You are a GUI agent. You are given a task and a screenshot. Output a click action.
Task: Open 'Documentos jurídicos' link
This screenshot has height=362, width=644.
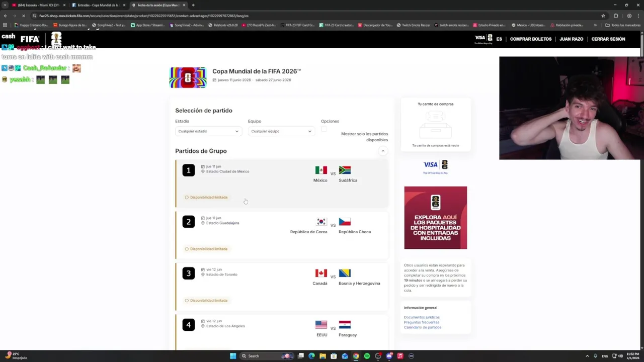422,317
